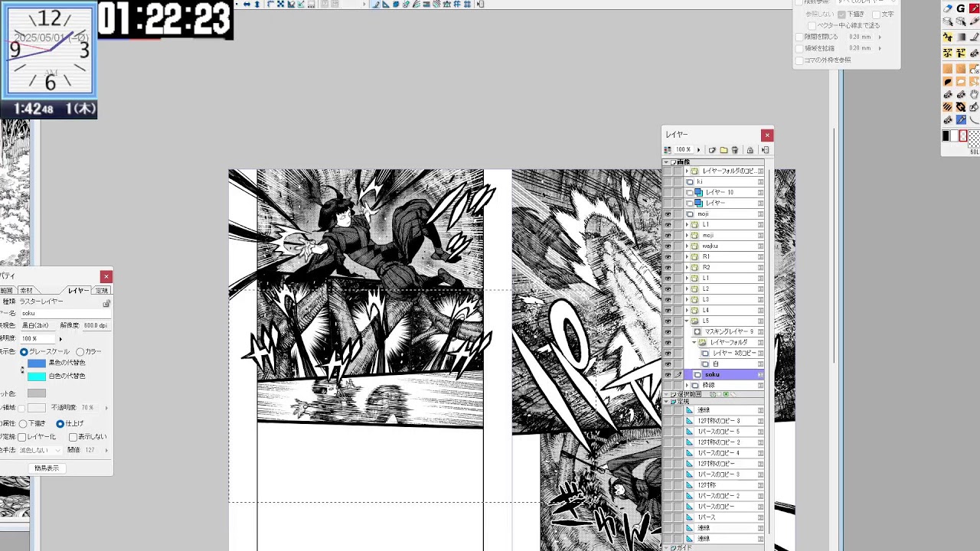Switch to the 素材 tab in properties

click(26, 291)
